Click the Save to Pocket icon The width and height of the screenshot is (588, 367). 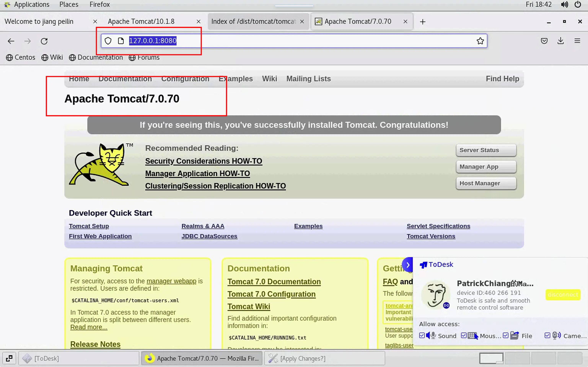click(544, 41)
